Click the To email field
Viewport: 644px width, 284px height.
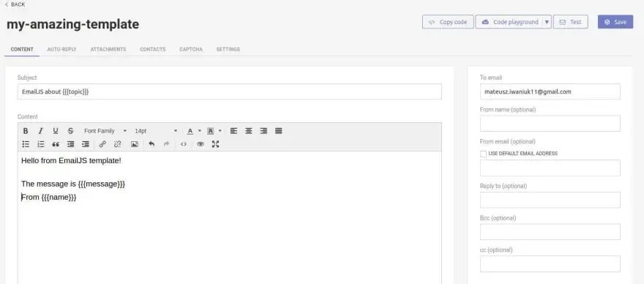coord(550,91)
